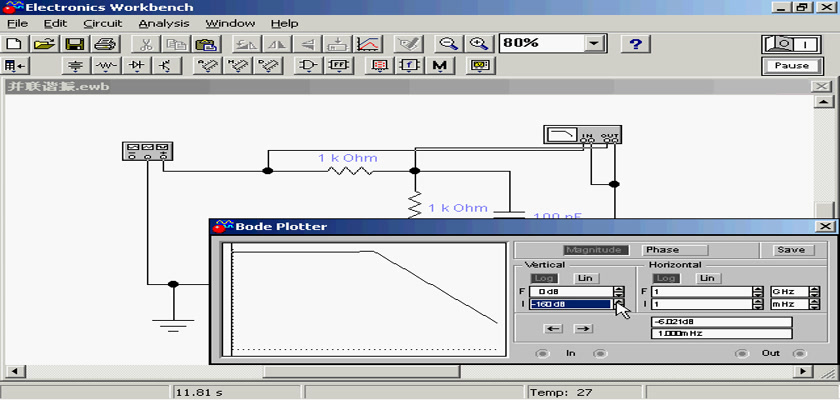This screenshot has width=840, height=400.
Task: Open the Help menu
Action: click(284, 24)
